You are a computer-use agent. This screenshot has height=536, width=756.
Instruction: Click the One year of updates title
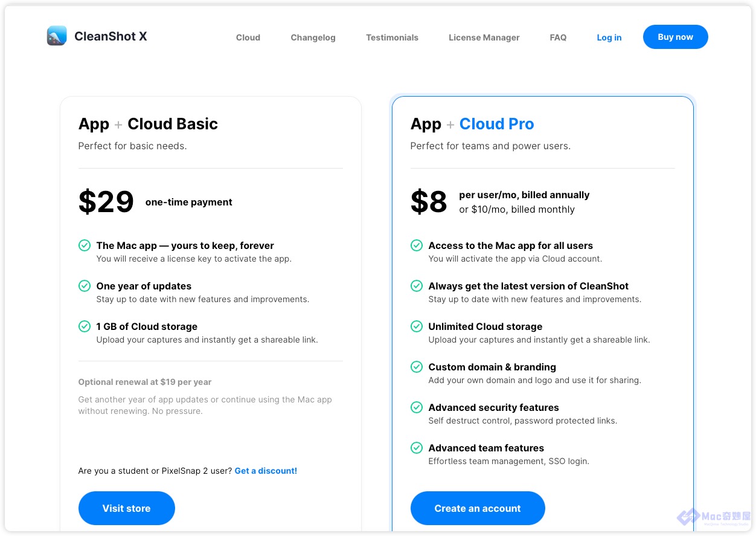coord(144,286)
